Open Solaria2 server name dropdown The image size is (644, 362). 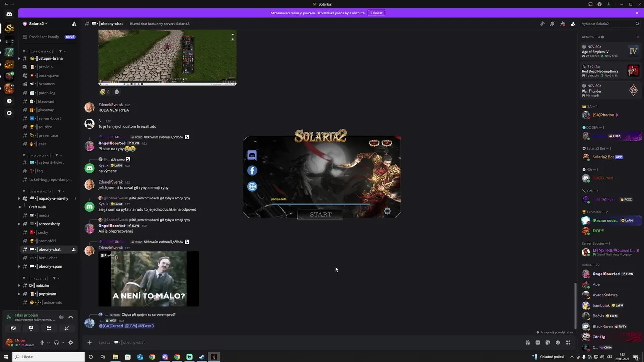click(39, 24)
